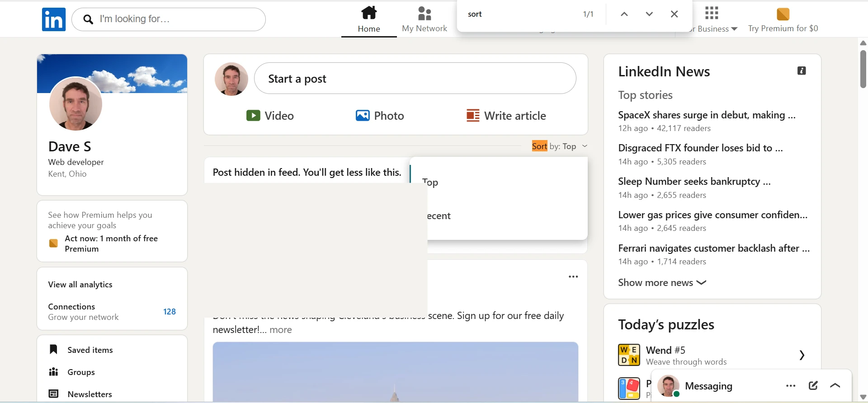Open the Dave S profile name link

[x=70, y=146]
